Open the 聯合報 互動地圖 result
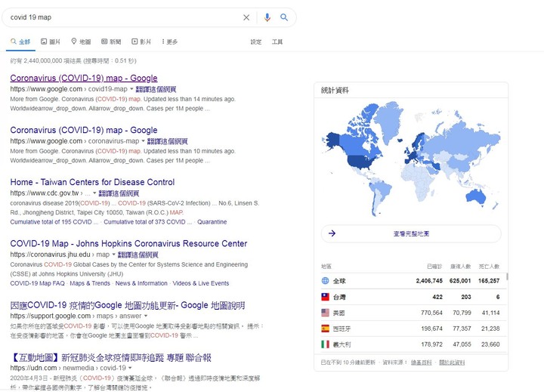544x392 pixels. click(x=111, y=357)
